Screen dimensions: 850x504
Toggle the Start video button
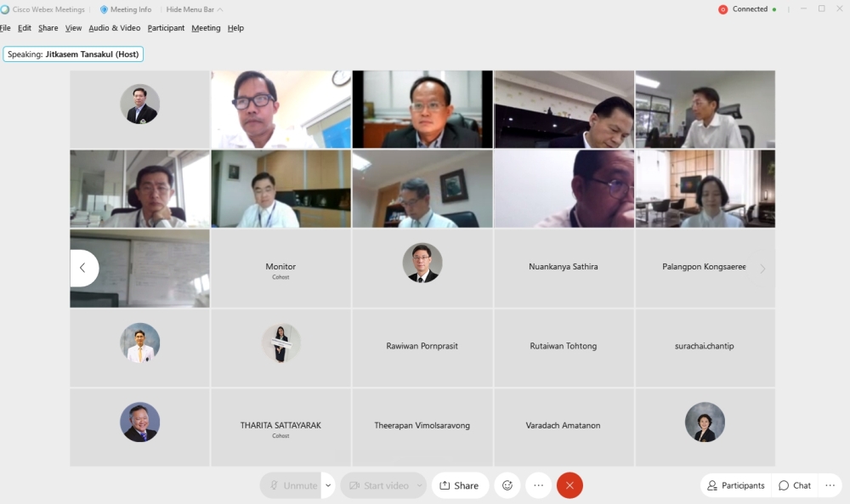pos(378,485)
